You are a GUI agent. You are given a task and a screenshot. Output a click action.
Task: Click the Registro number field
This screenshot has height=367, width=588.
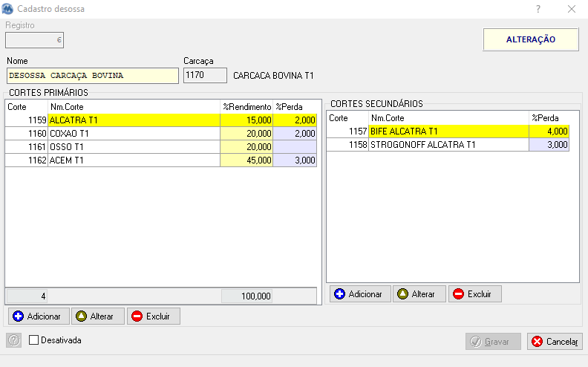click(34, 40)
